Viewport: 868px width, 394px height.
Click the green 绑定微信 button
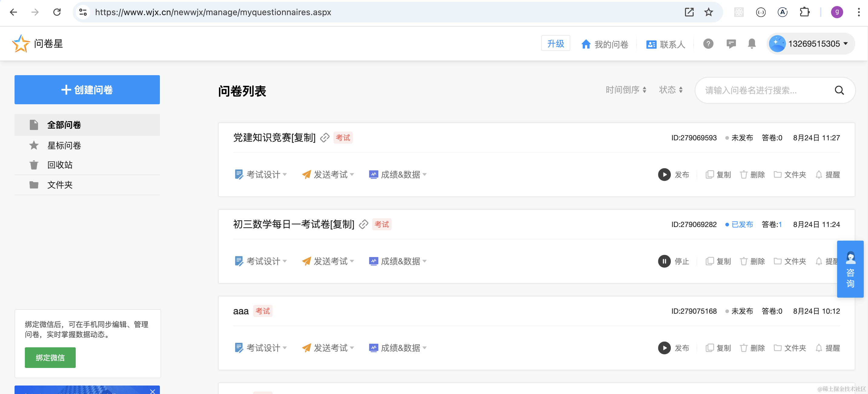(50, 358)
